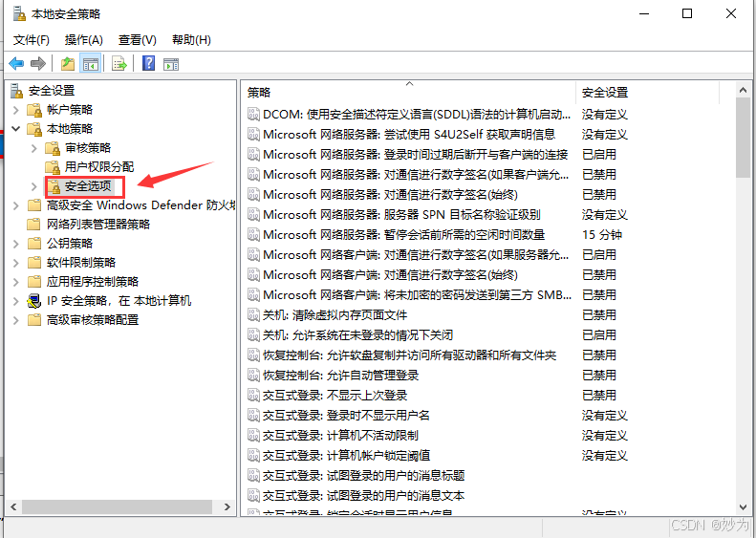Click the policy list scroll up arrow
756x538 pixels.
point(743,90)
